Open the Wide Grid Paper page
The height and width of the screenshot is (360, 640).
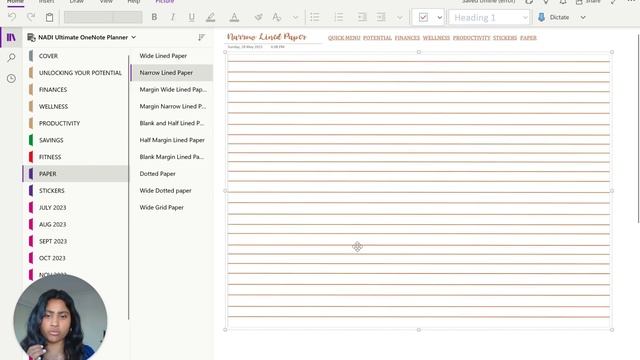click(172, 207)
